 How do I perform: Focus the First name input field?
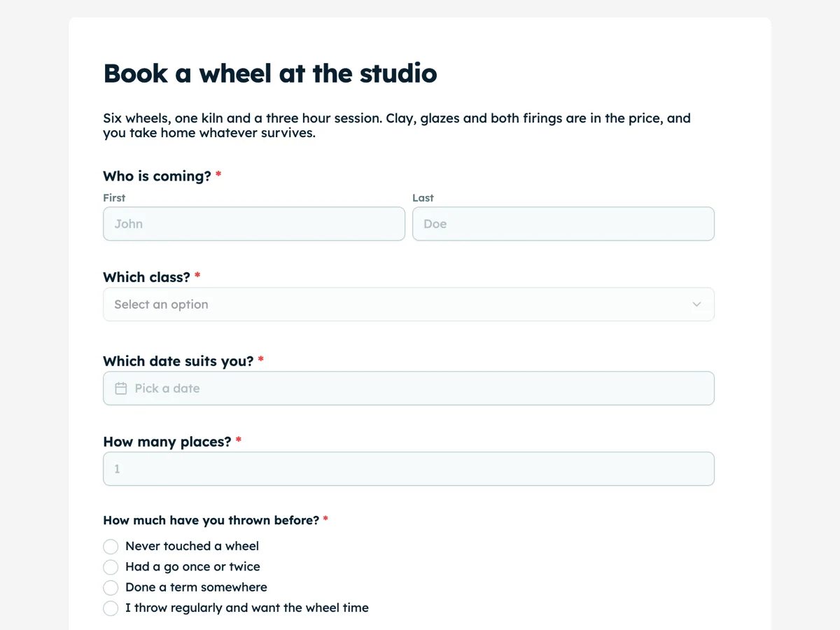pyautogui.click(x=254, y=224)
